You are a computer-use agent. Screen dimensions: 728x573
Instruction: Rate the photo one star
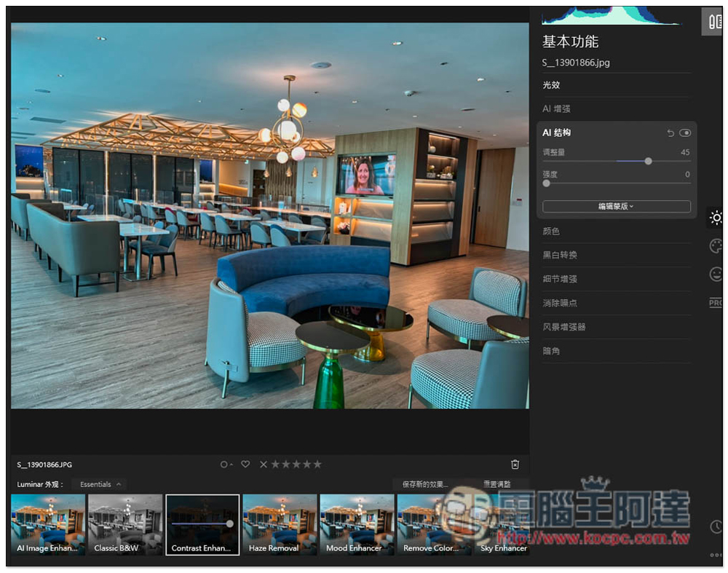(275, 465)
